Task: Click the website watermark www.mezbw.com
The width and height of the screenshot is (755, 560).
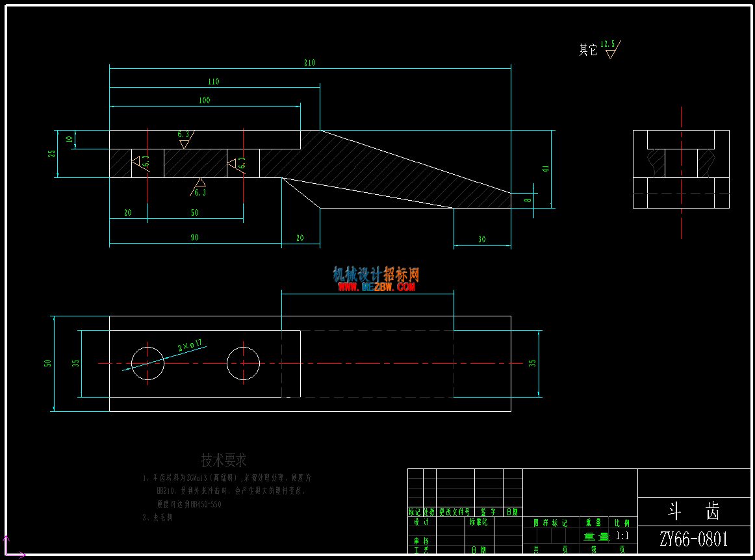Action: tap(376, 287)
